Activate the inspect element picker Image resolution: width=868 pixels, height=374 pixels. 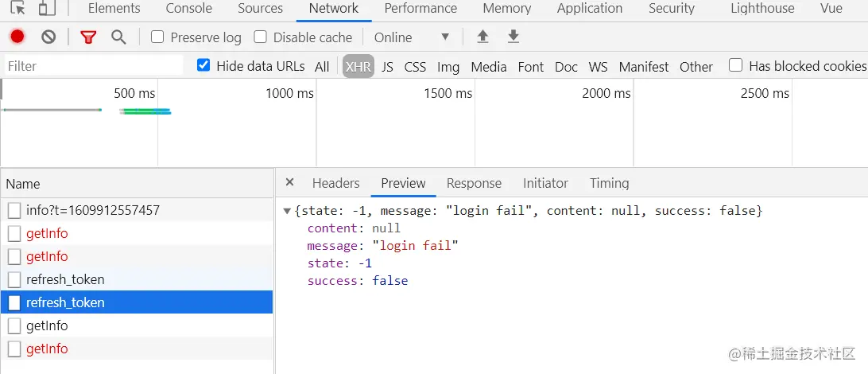17,9
